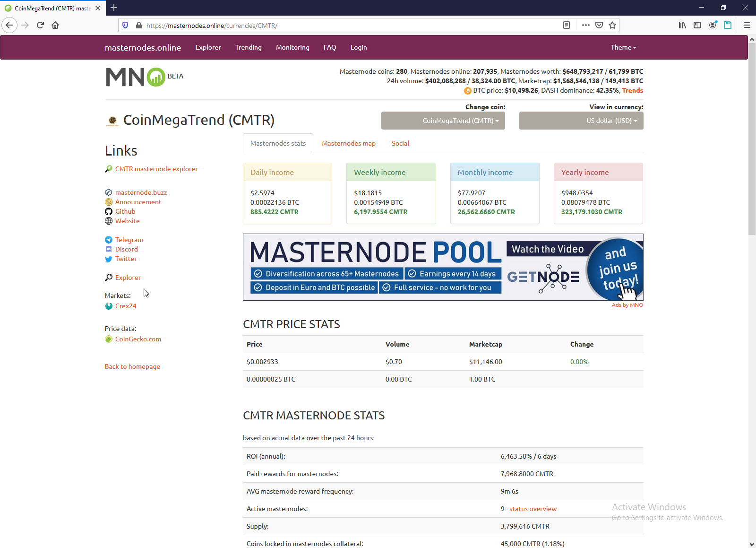Open the status overview link
This screenshot has width=756, height=548.
[533, 509]
